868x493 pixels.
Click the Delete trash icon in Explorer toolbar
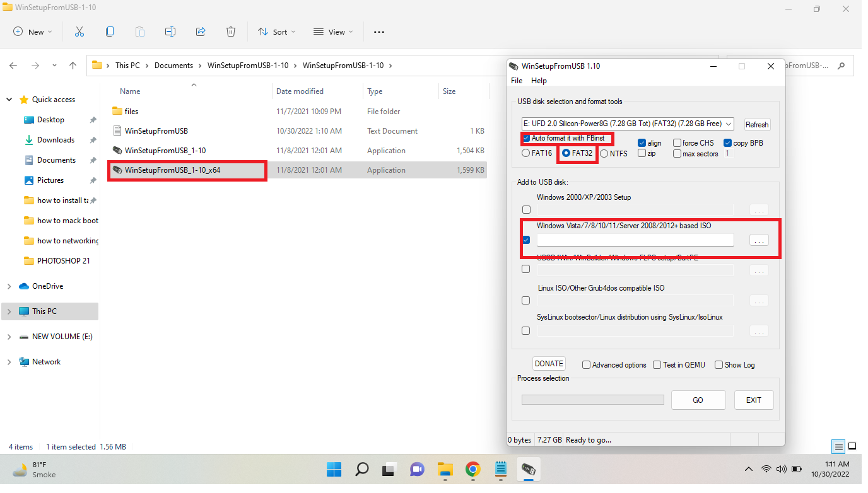coord(231,32)
